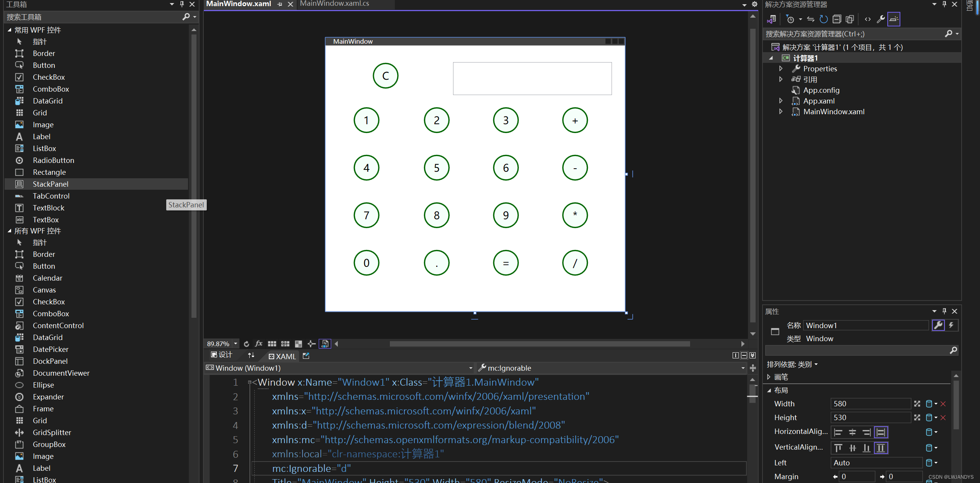Click the highlighted designer toolbar icon beside the scrollbar

(325, 344)
